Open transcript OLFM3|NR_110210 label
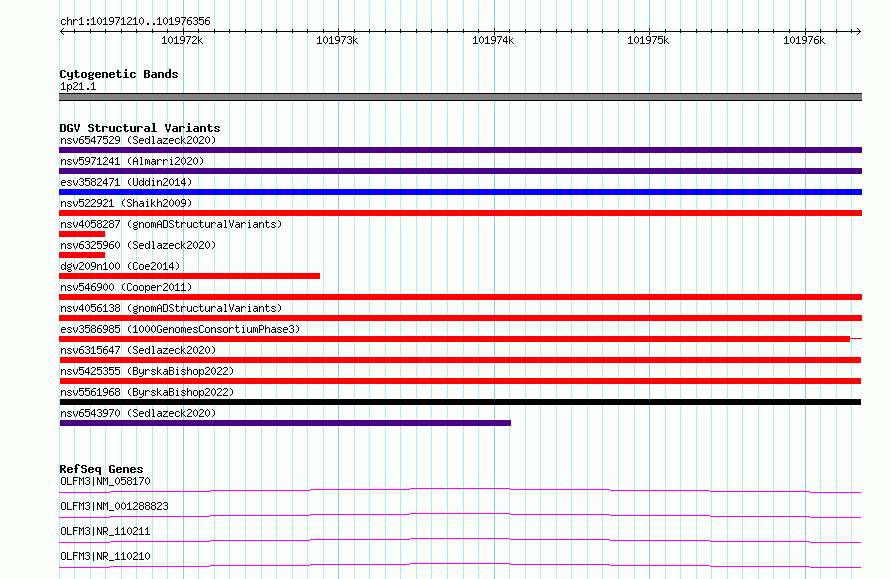 pos(105,556)
